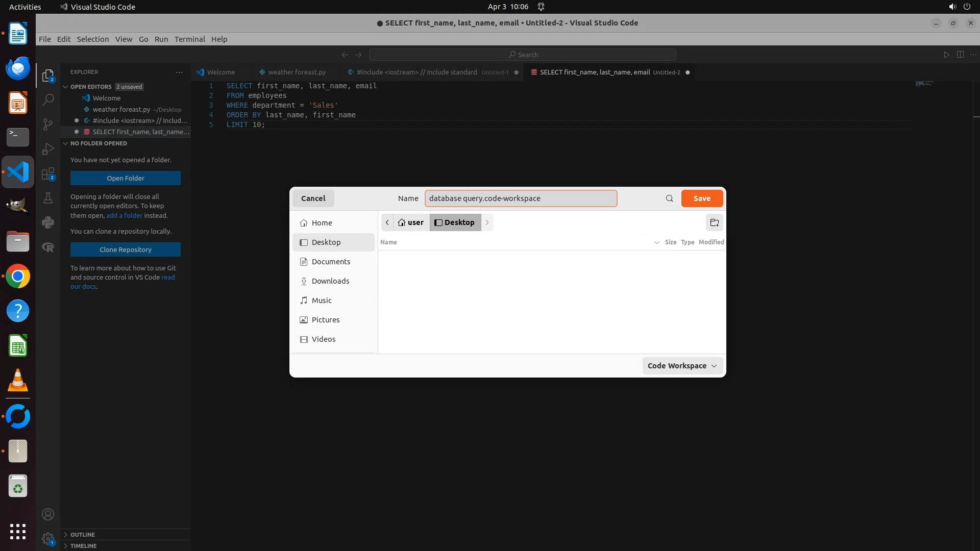Open the Extensions view icon
The image size is (980, 551).
pyautogui.click(x=48, y=173)
